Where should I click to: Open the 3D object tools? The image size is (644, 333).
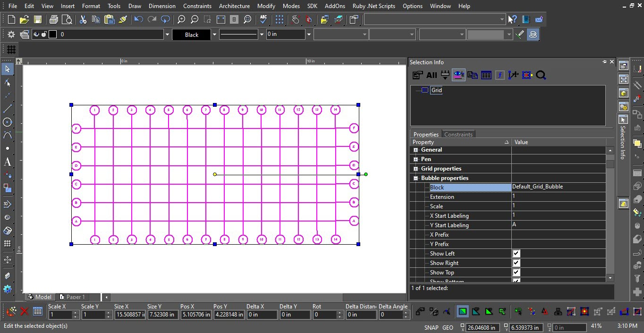coord(7,204)
